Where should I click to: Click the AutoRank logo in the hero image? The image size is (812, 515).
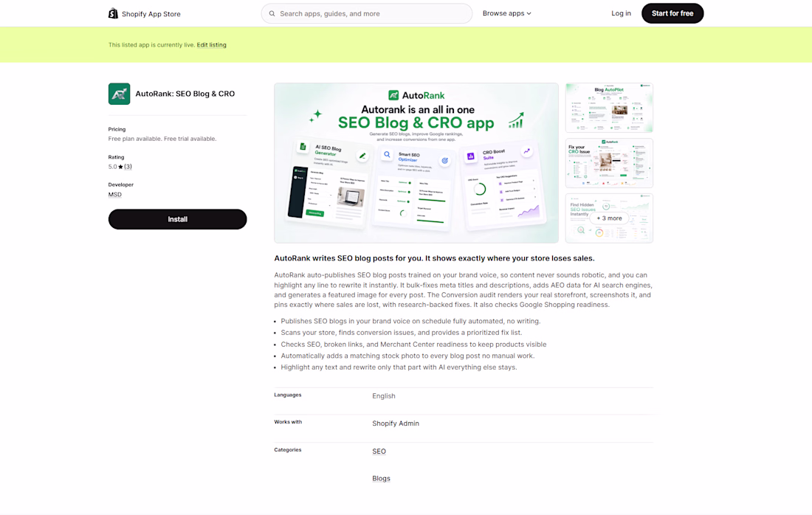tap(416, 95)
